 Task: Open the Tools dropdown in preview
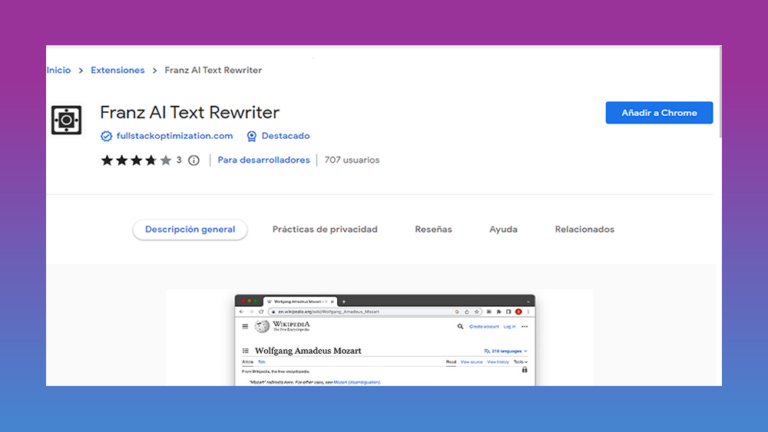click(520, 362)
